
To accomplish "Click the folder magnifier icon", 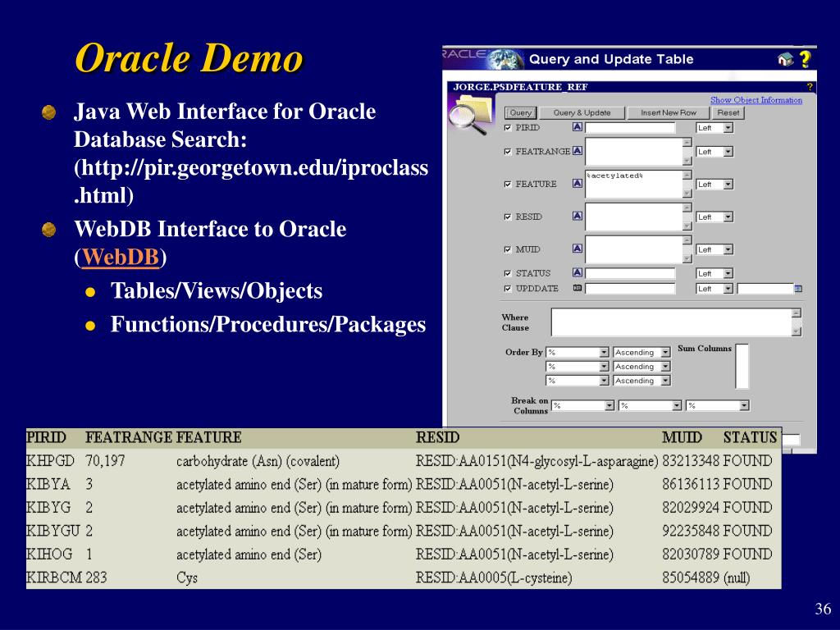I will point(470,113).
